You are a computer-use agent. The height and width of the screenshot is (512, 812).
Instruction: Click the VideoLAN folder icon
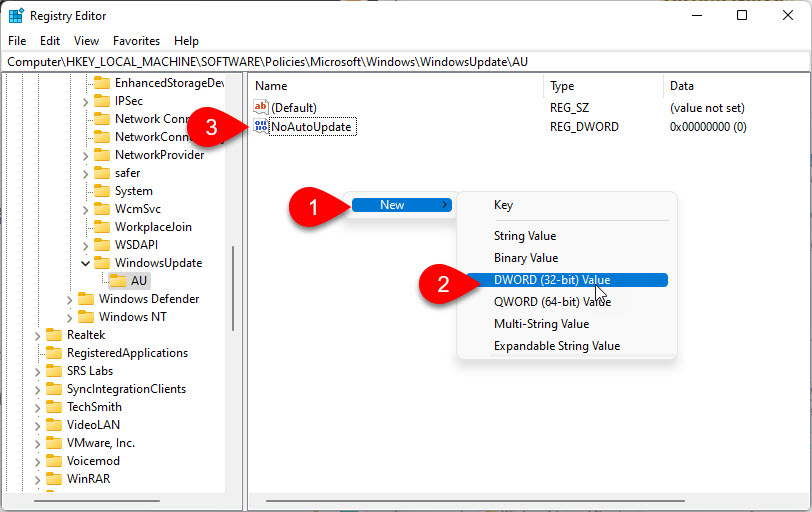tap(54, 425)
